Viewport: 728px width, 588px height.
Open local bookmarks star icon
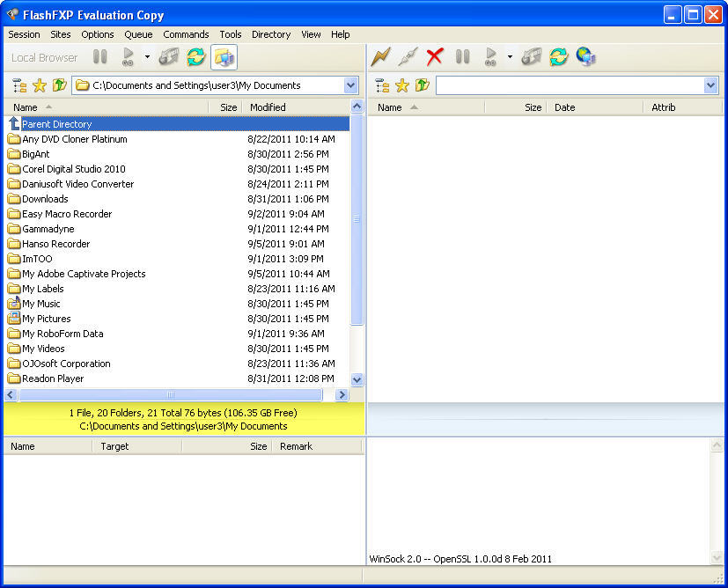click(40, 85)
